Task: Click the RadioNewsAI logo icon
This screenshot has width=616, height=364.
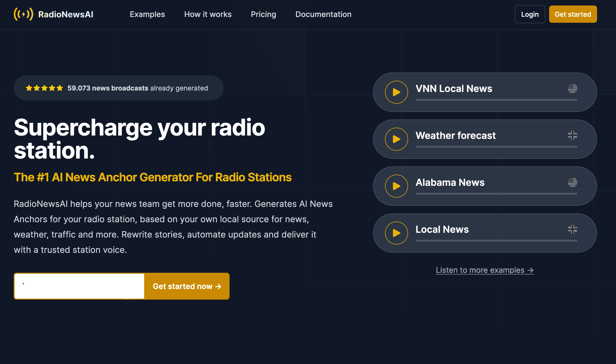Action: click(x=23, y=14)
